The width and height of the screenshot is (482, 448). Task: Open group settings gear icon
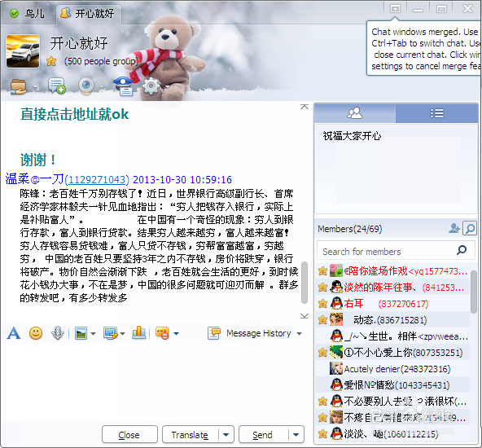tap(151, 86)
